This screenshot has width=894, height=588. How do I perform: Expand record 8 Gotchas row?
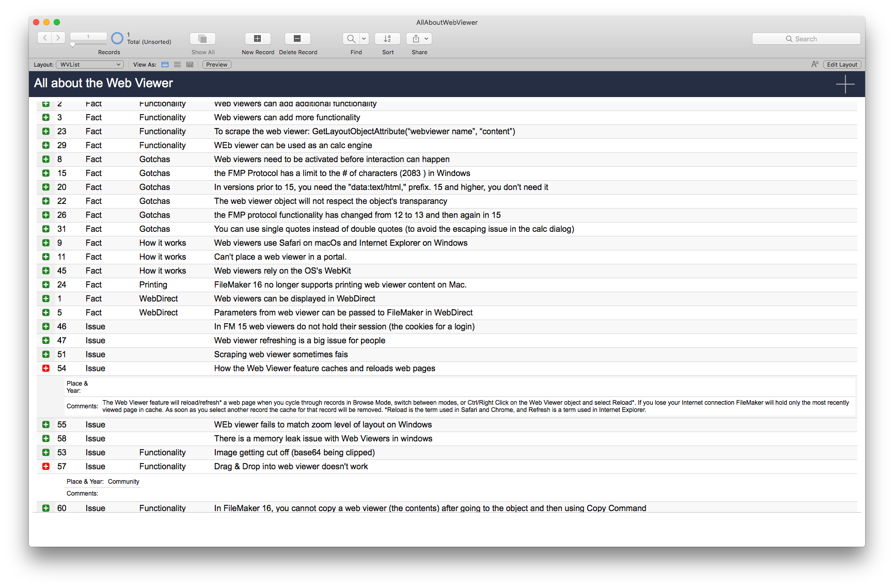pyautogui.click(x=46, y=160)
